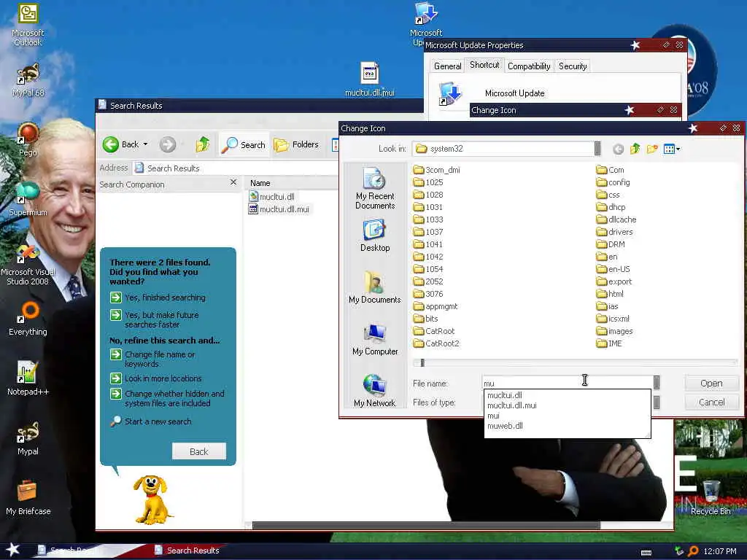Click the Back button in Search Companion
Viewport: 747px width, 560px height.
198,451
